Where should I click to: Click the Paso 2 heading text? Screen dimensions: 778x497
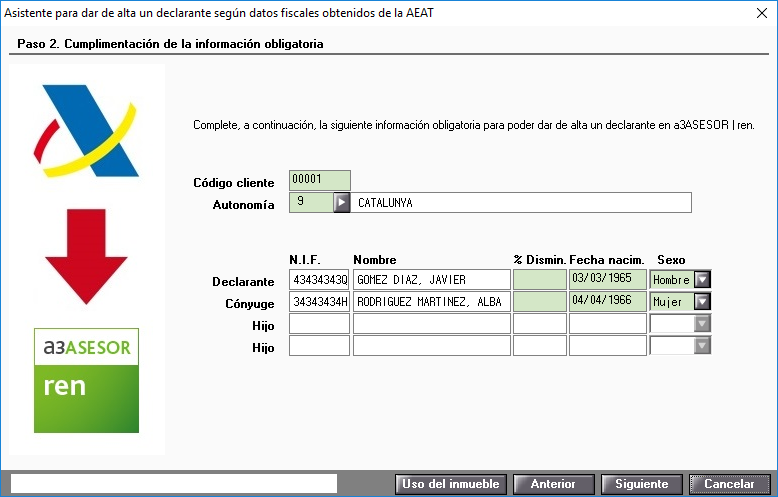(x=170, y=44)
